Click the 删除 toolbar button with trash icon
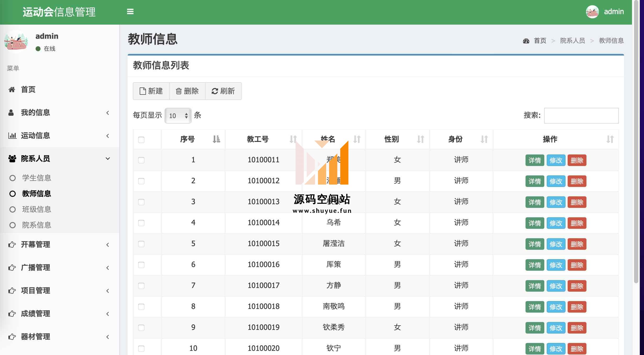644x355 pixels. [187, 91]
